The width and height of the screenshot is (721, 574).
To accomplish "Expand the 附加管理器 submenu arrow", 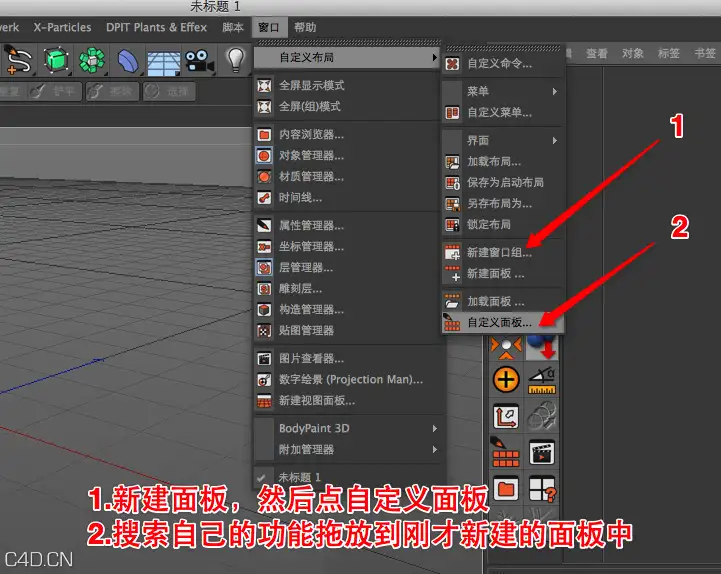I will 435,449.
